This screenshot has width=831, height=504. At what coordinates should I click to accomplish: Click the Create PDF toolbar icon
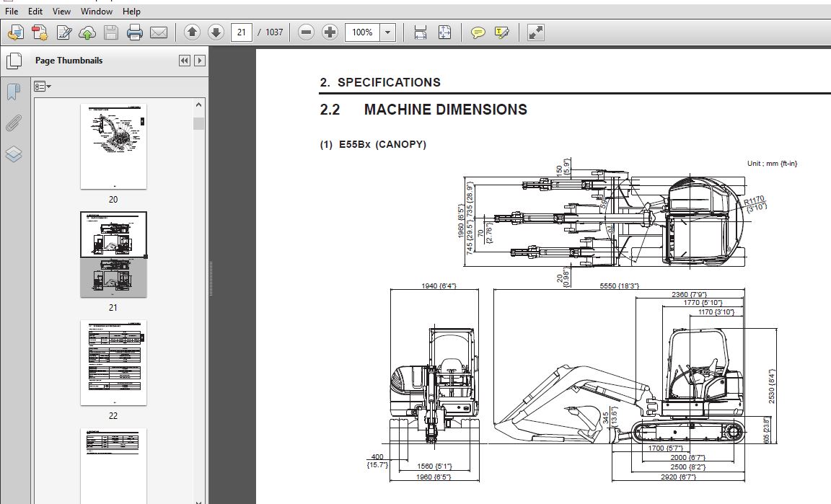tap(15, 33)
